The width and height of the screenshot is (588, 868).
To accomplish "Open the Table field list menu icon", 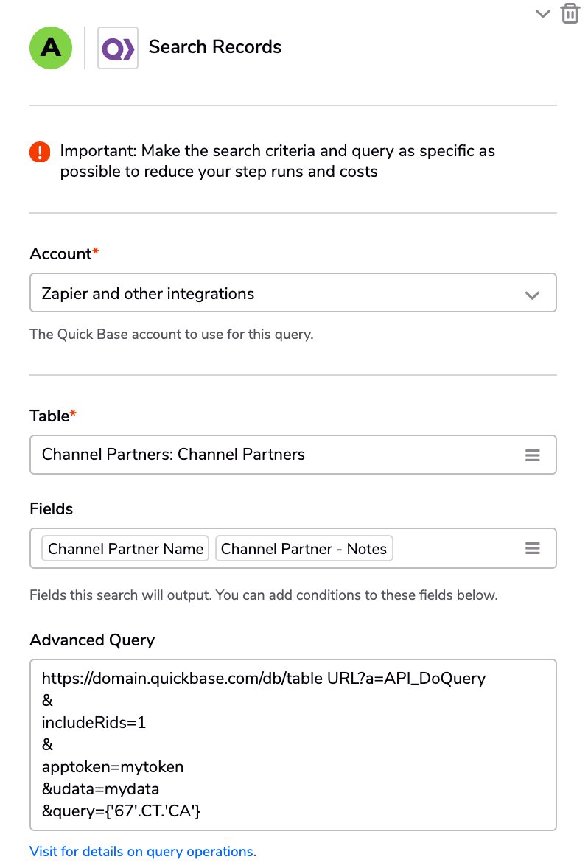I will tap(532, 455).
